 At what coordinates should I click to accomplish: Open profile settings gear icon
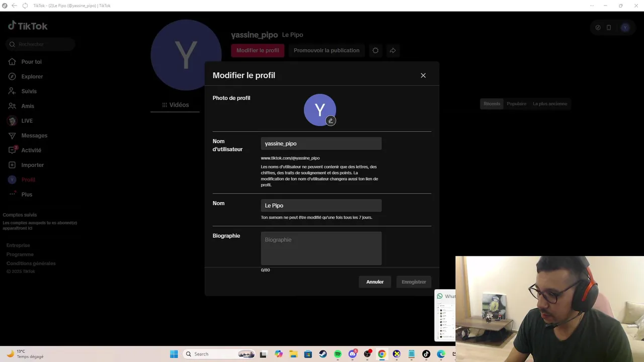pyautogui.click(x=375, y=50)
